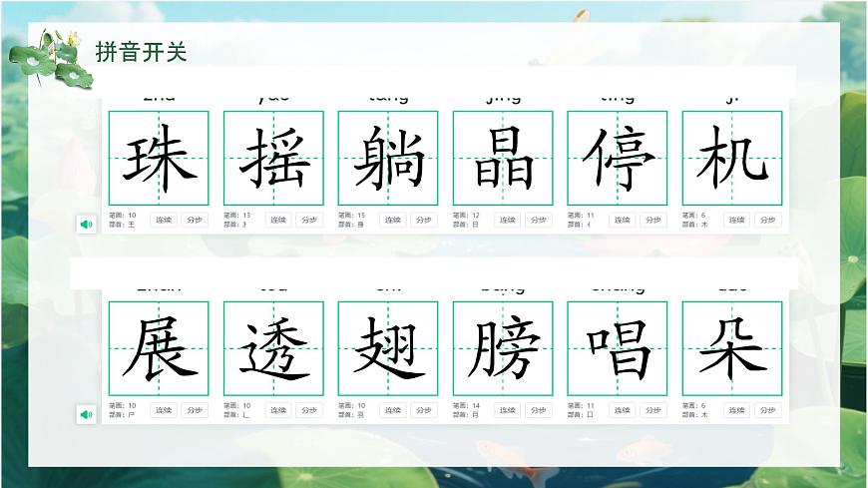Select the 透 character card

(x=273, y=348)
